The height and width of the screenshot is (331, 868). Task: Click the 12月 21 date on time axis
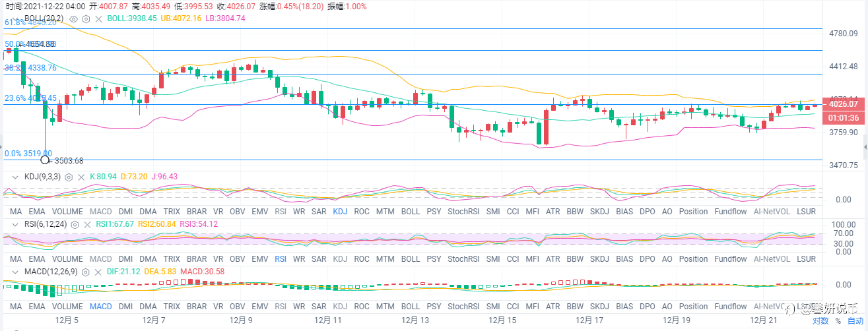[x=764, y=320]
